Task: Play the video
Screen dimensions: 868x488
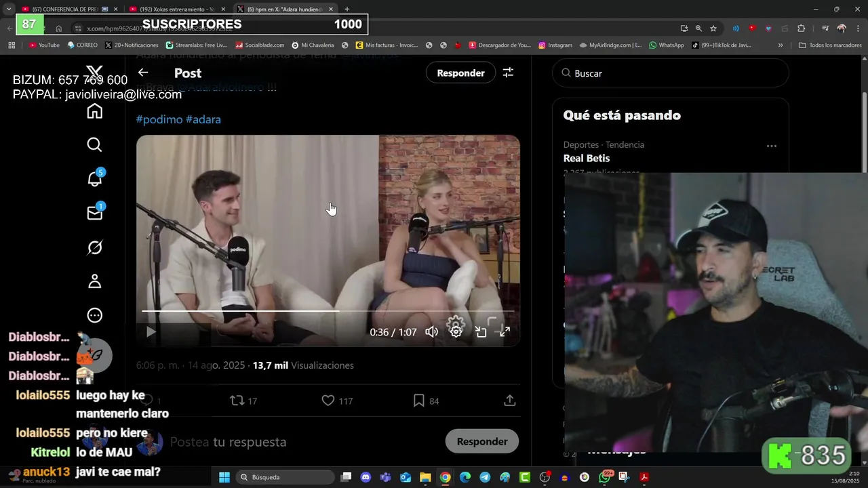Action: (151, 331)
